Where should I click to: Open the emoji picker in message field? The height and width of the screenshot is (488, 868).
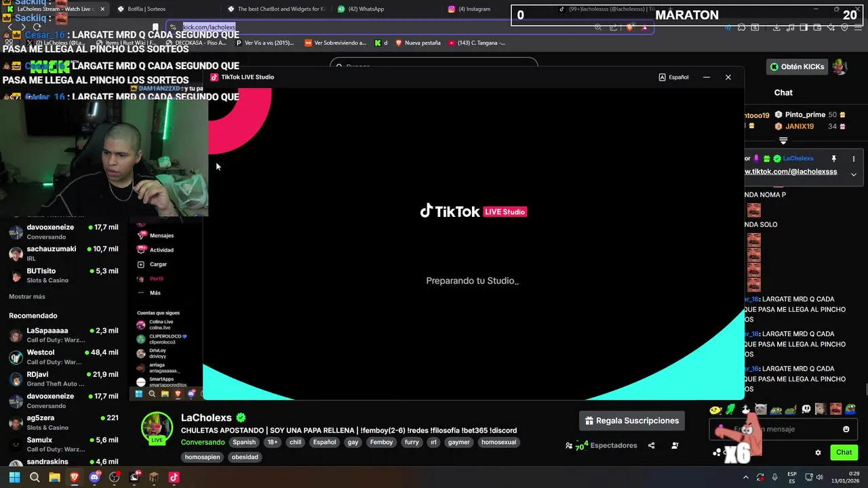point(846,429)
